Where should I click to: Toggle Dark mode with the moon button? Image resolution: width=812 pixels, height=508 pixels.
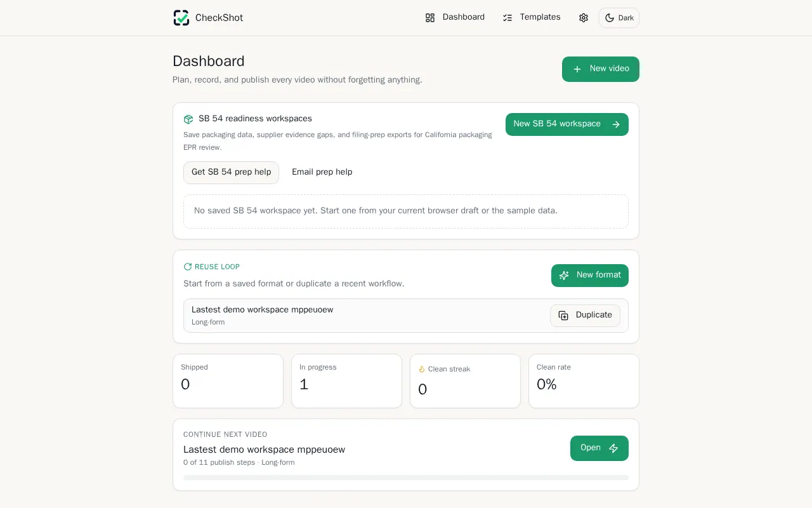[x=619, y=18]
